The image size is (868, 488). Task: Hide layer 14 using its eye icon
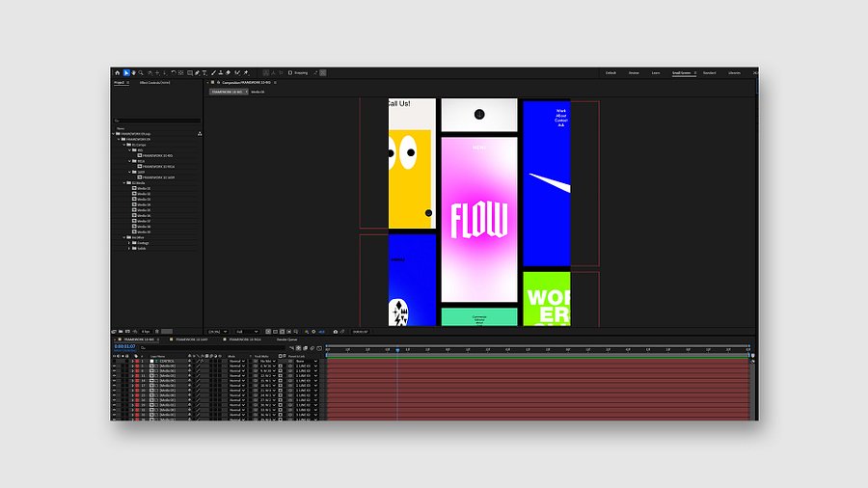coord(115,381)
